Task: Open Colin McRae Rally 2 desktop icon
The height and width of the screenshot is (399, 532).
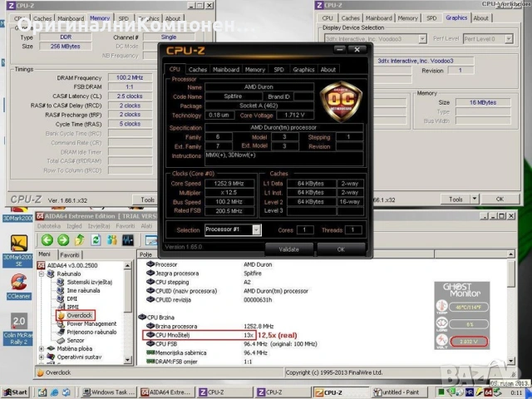Action: (x=19, y=329)
